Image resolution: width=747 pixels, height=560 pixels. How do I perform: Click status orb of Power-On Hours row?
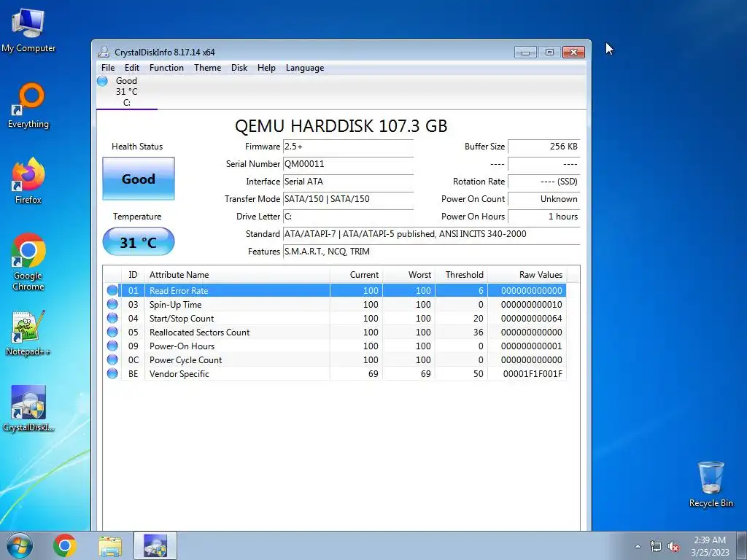click(x=112, y=346)
